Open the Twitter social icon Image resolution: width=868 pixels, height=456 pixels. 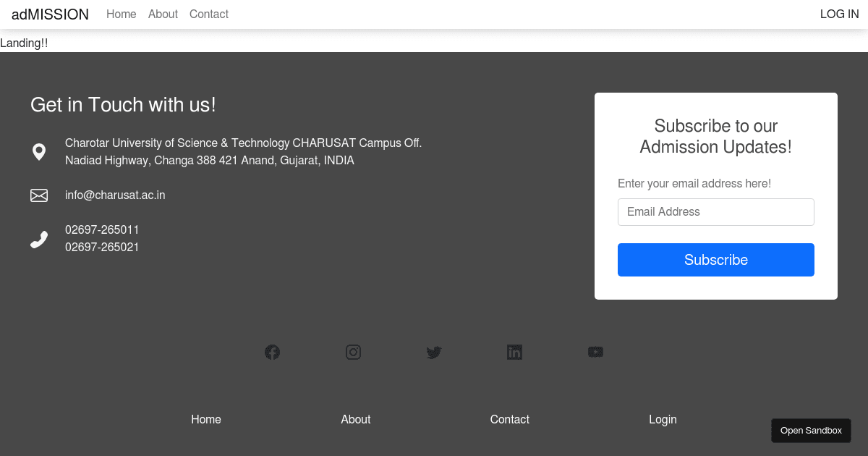[434, 352]
